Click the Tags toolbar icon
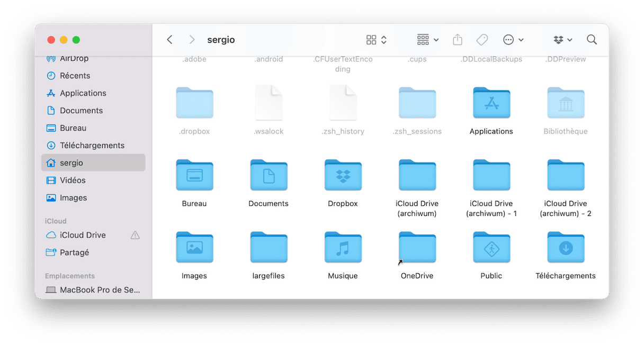Screen dimensions: 644x345 pyautogui.click(x=482, y=40)
